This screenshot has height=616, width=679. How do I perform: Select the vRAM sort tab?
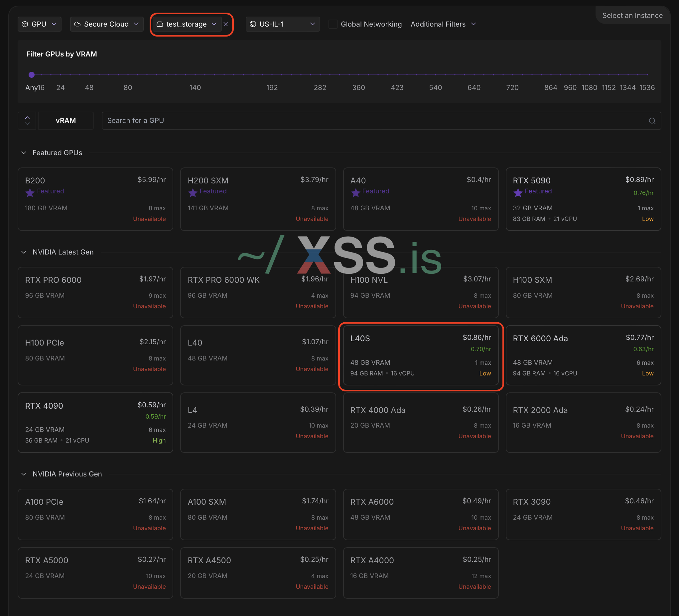coord(66,121)
